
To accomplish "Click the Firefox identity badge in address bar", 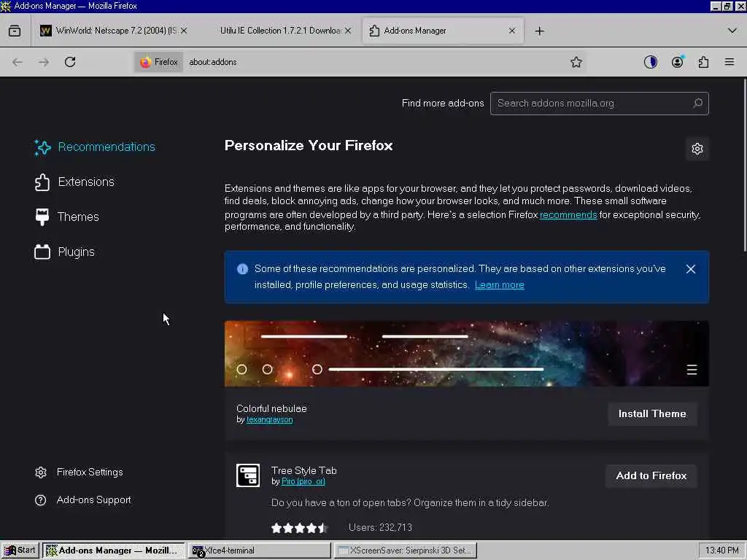I will click(158, 62).
